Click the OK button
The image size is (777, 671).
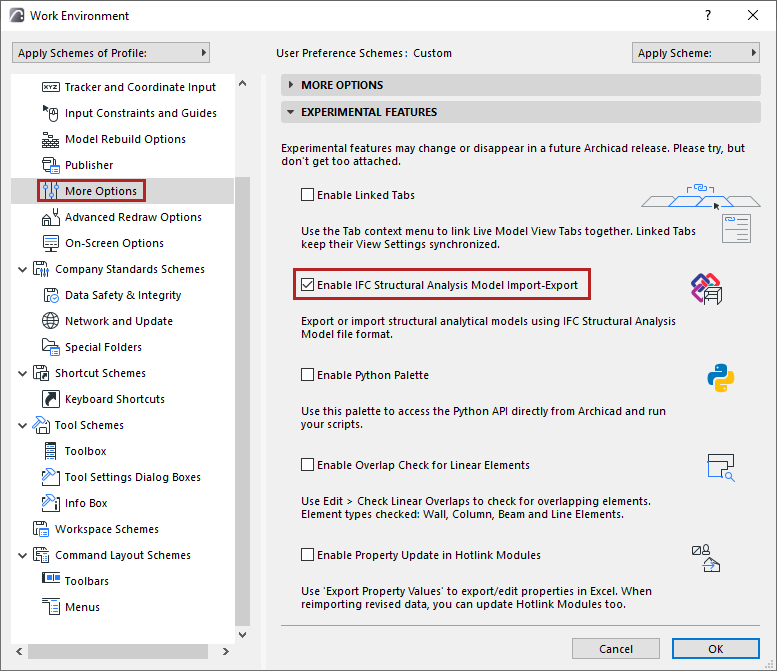point(716,649)
